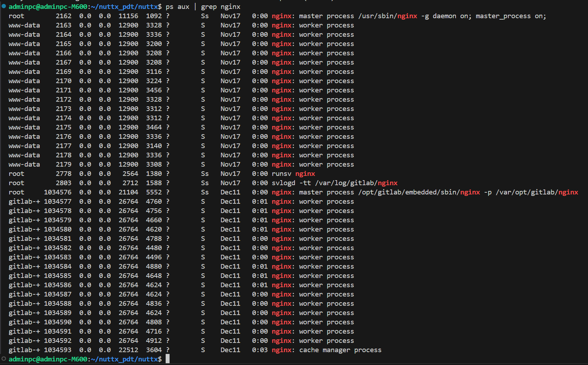Click VSZ value 11156
Viewport: 588px width, 365px height.
(128, 16)
